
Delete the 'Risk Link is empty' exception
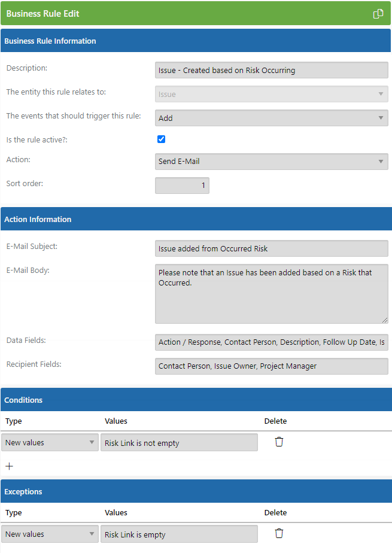[279, 533]
